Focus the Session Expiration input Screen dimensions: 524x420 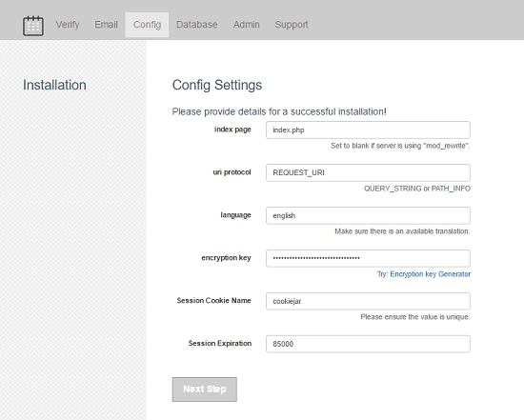(x=368, y=344)
